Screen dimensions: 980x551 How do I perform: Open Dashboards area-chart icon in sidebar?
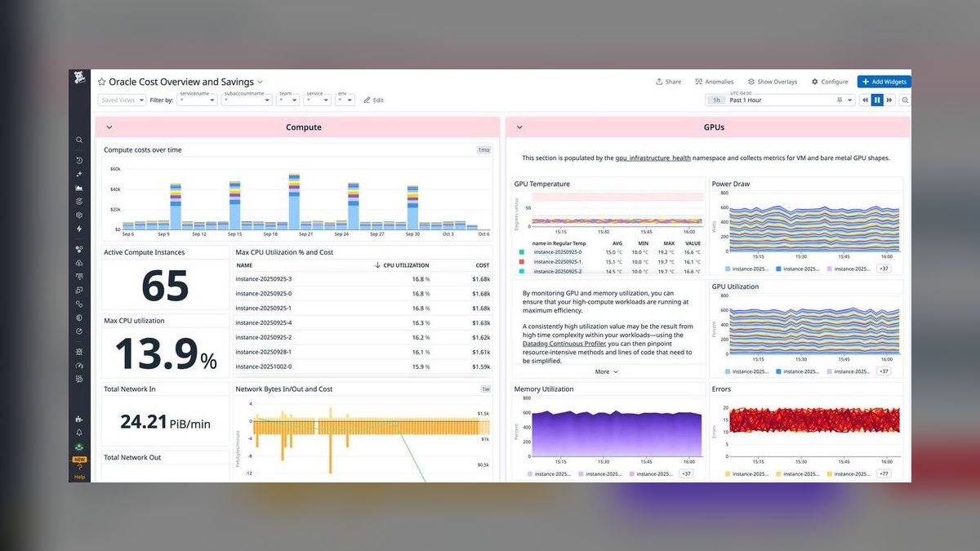(x=79, y=187)
